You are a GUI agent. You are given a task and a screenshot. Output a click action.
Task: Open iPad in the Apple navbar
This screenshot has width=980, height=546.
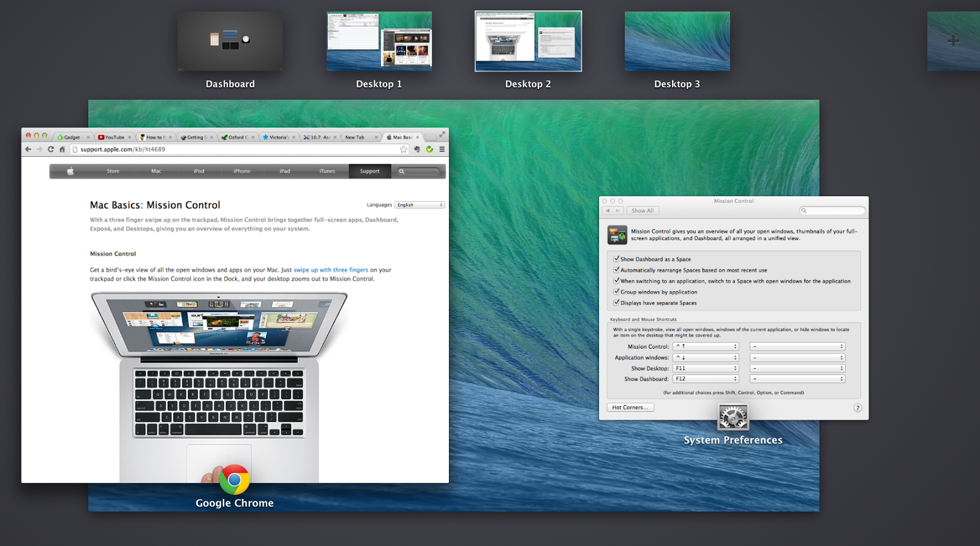click(285, 171)
